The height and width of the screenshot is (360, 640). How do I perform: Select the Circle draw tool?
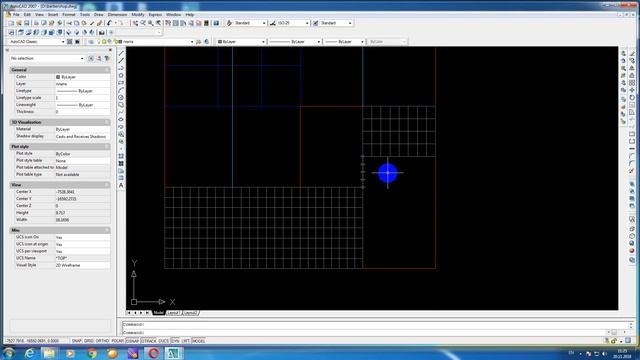pyautogui.click(x=121, y=98)
